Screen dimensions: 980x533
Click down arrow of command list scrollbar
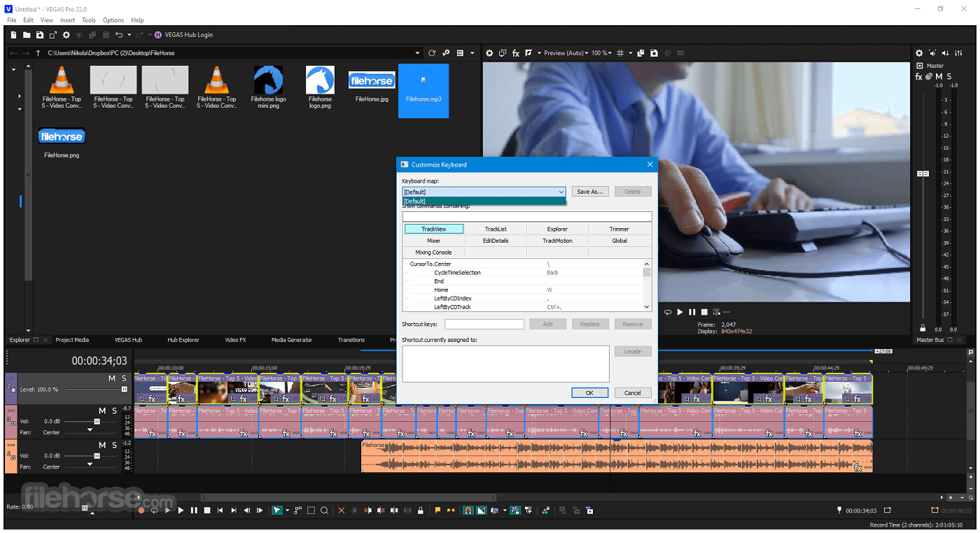coord(647,307)
